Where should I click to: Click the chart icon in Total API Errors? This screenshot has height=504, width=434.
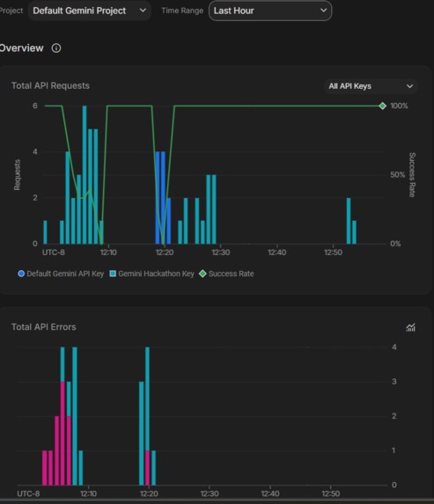410,327
